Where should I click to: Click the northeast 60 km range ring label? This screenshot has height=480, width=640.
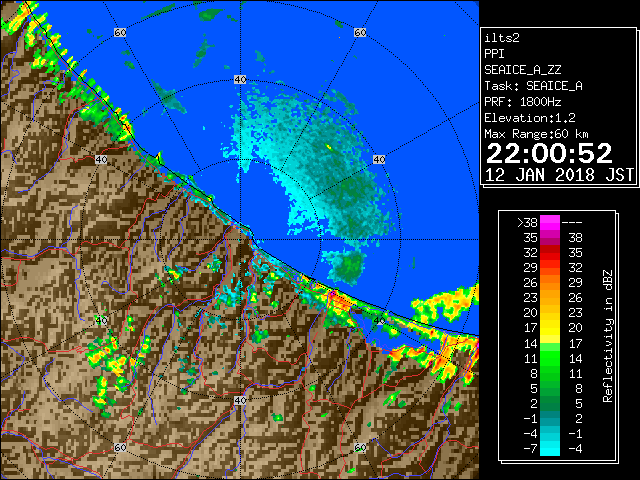[x=360, y=33]
